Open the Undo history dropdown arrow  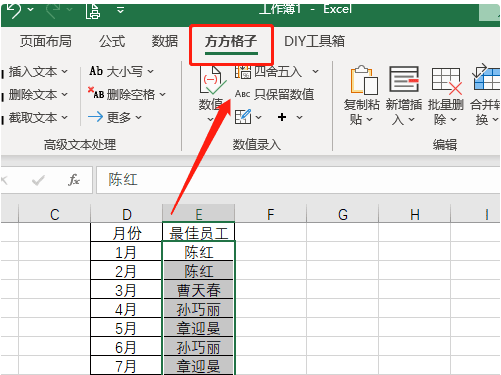(x=31, y=9)
